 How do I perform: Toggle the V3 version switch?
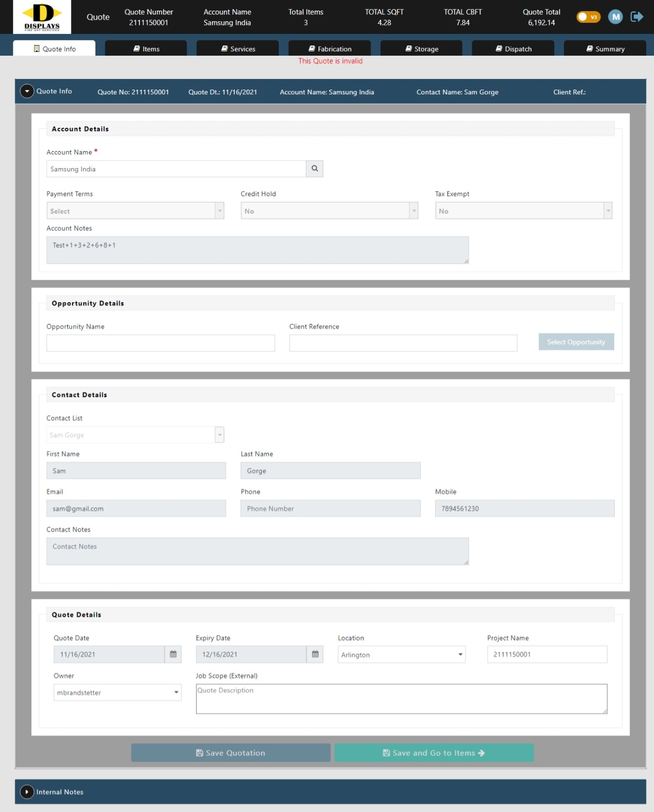(588, 17)
